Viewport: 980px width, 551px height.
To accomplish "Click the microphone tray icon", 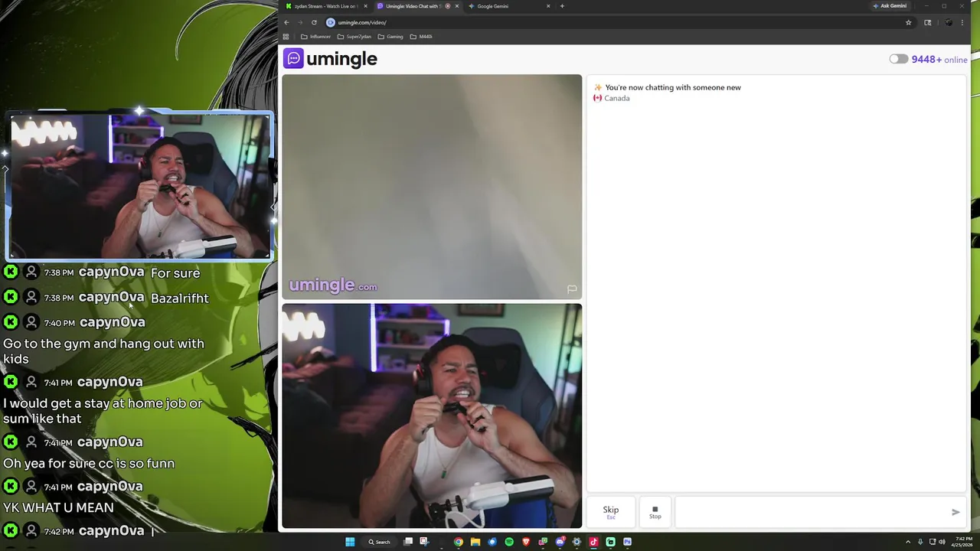I will tap(920, 542).
